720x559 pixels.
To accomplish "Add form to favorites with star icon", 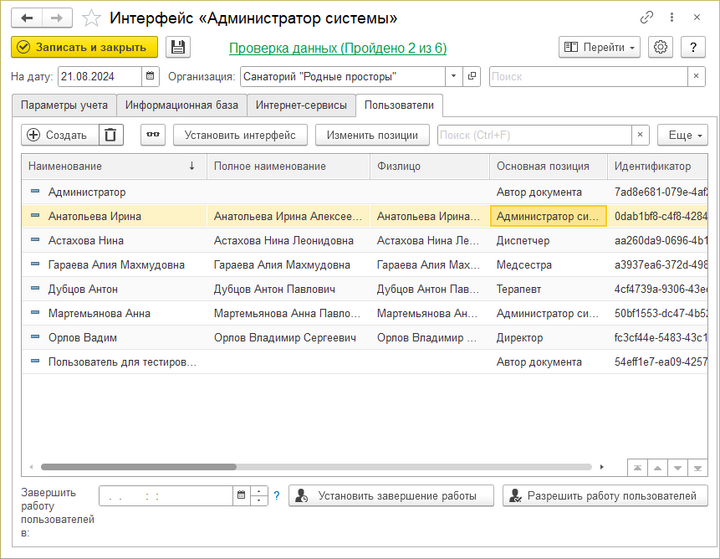I will 91,18.
